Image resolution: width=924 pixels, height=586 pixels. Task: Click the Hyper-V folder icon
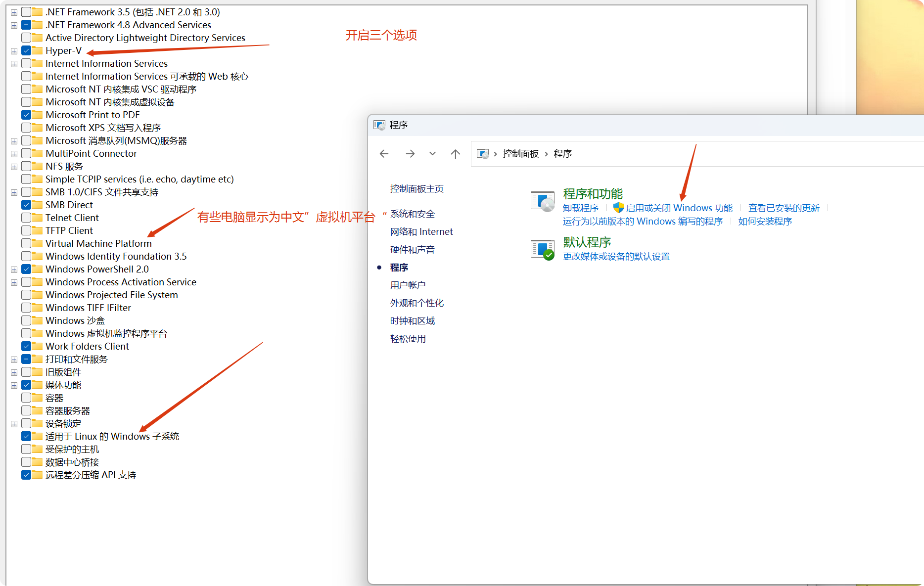pyautogui.click(x=37, y=50)
